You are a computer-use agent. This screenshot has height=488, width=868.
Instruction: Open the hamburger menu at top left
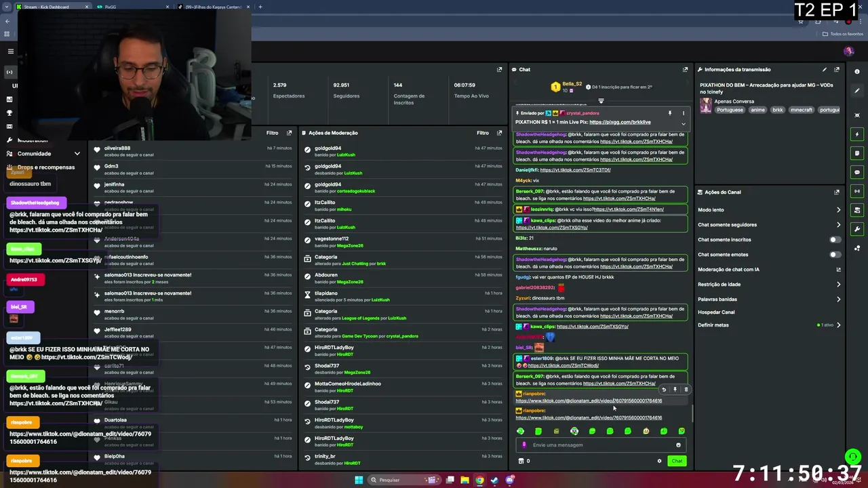coord(10,52)
